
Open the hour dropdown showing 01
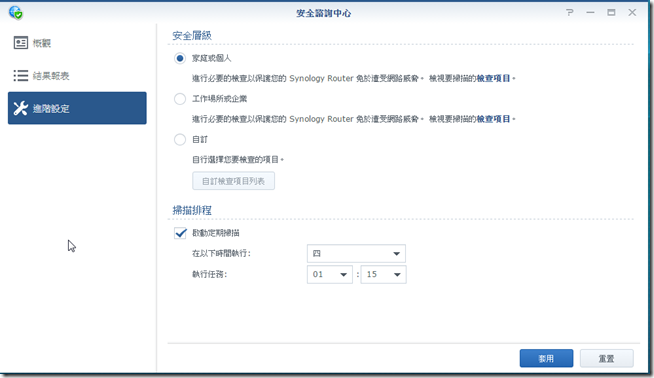[330, 275]
